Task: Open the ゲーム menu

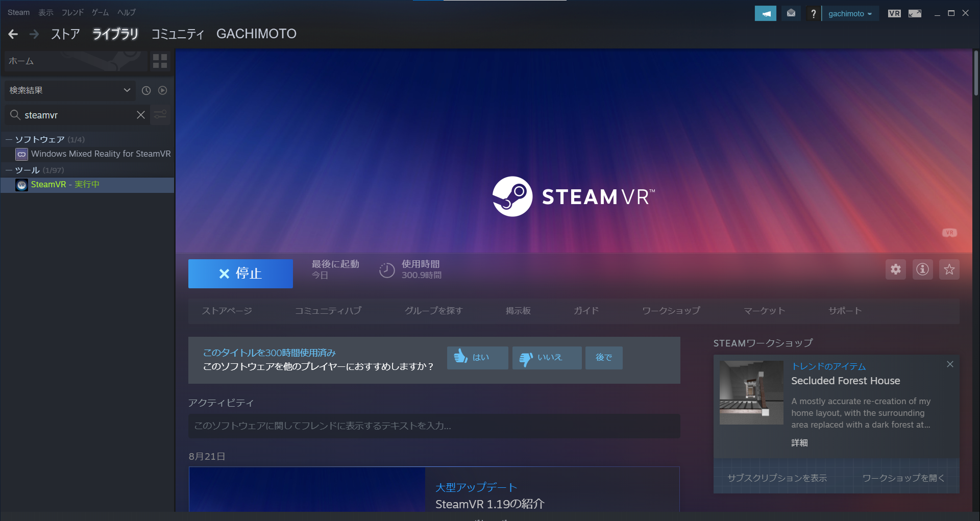Action: click(x=100, y=12)
